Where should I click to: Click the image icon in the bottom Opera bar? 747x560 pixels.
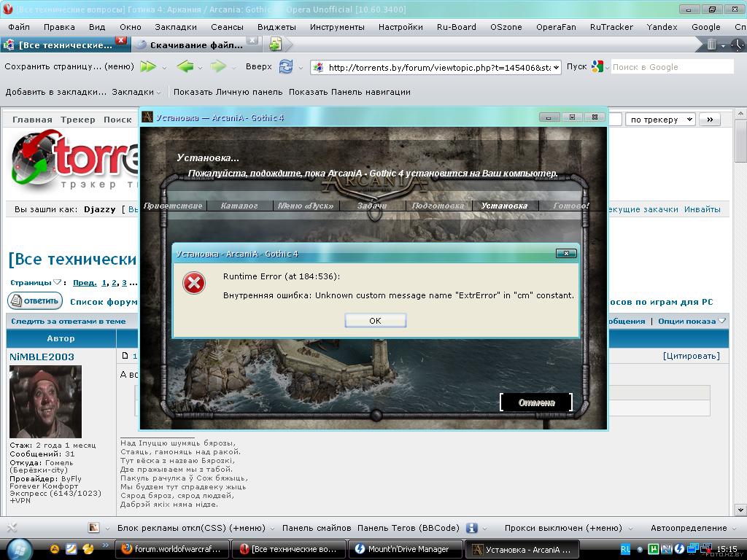click(x=93, y=528)
